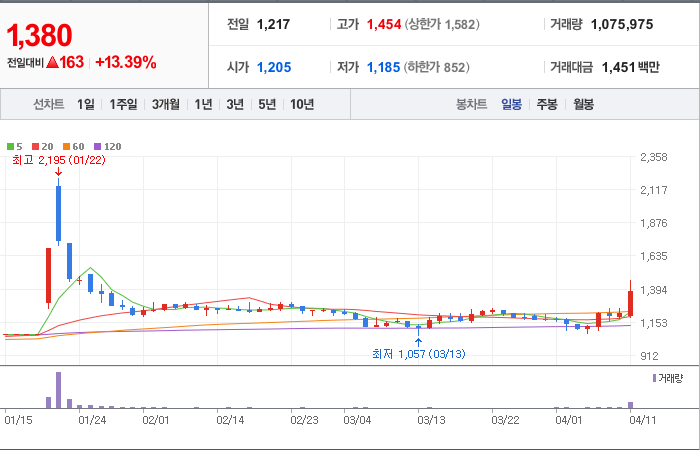Select the 일봉 candlestick chart
This screenshot has height=450, width=700.
[x=511, y=104]
